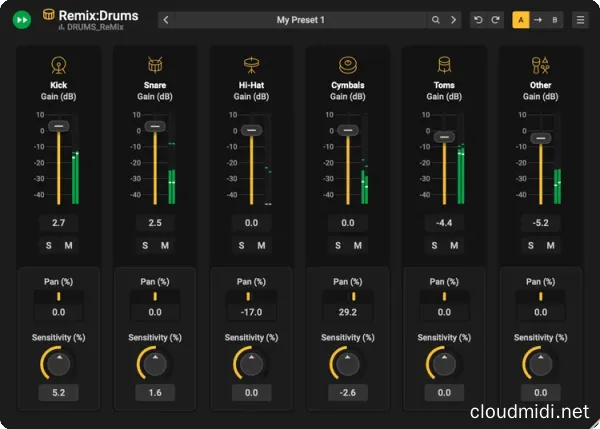Click the Hi-Hat gain fader handle
The height and width of the screenshot is (429, 600).
pyautogui.click(x=252, y=129)
